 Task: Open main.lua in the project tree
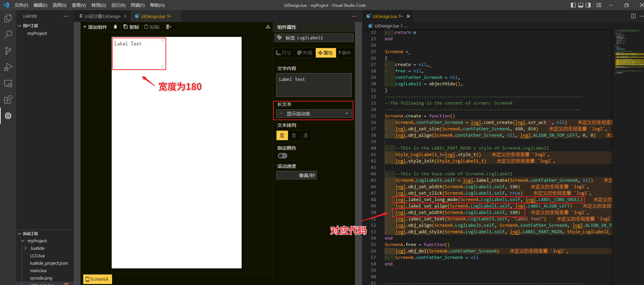(38, 270)
